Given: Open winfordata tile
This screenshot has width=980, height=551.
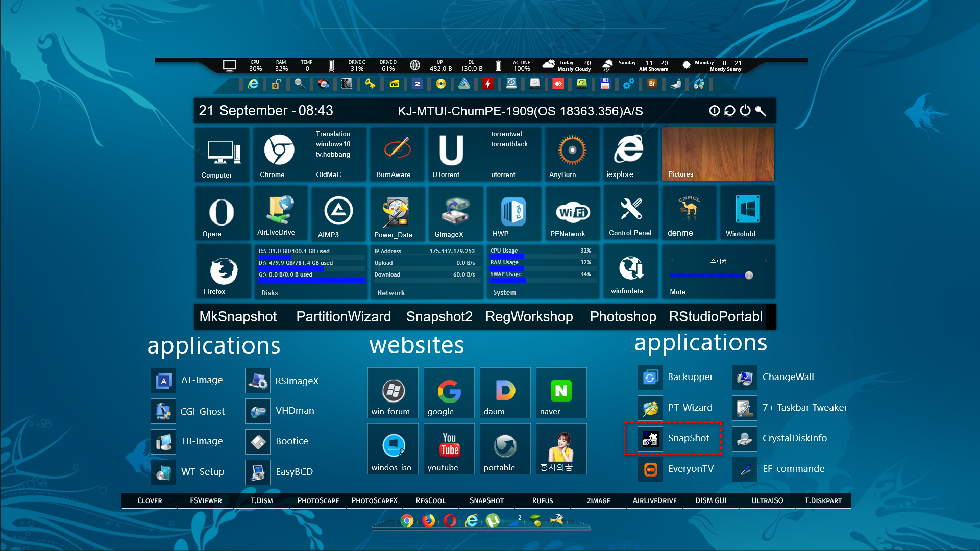Looking at the screenshot, I should [x=630, y=272].
